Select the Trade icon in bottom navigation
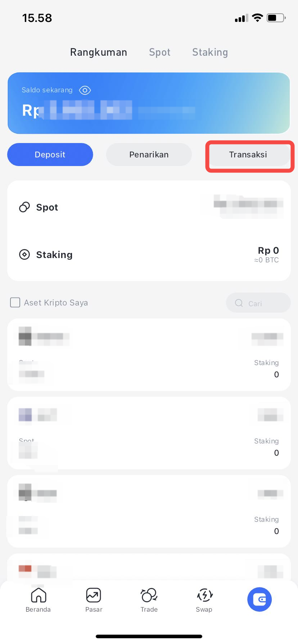This screenshot has height=644, width=298. coord(149,595)
